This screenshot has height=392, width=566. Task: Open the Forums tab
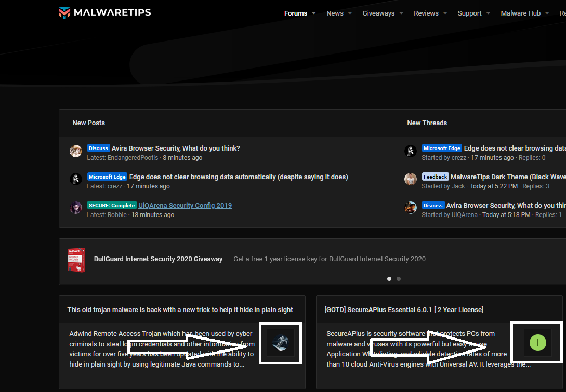pos(296,13)
